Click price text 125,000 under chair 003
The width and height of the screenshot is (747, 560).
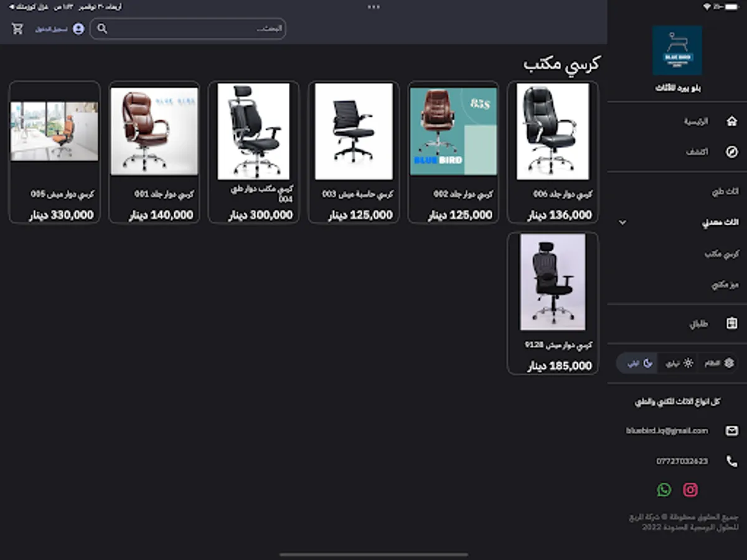click(360, 215)
